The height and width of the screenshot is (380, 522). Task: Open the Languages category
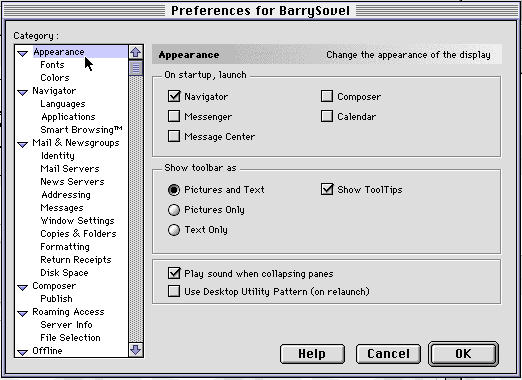click(63, 104)
